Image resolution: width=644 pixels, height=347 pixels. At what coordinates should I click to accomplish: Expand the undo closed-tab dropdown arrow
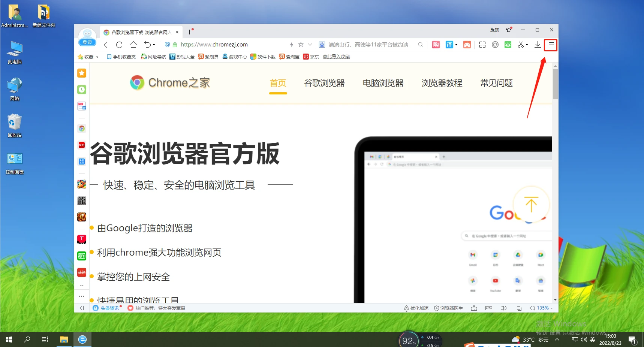(154, 45)
